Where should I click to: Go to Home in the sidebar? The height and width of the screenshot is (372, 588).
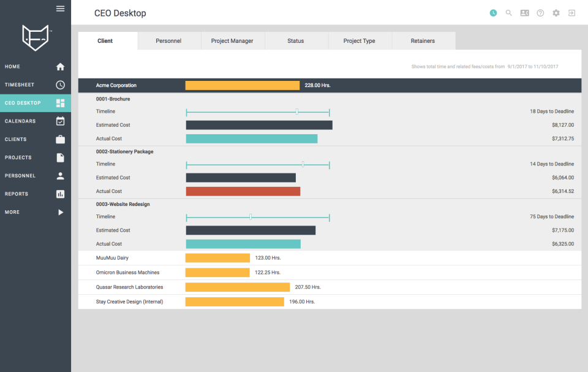35,67
